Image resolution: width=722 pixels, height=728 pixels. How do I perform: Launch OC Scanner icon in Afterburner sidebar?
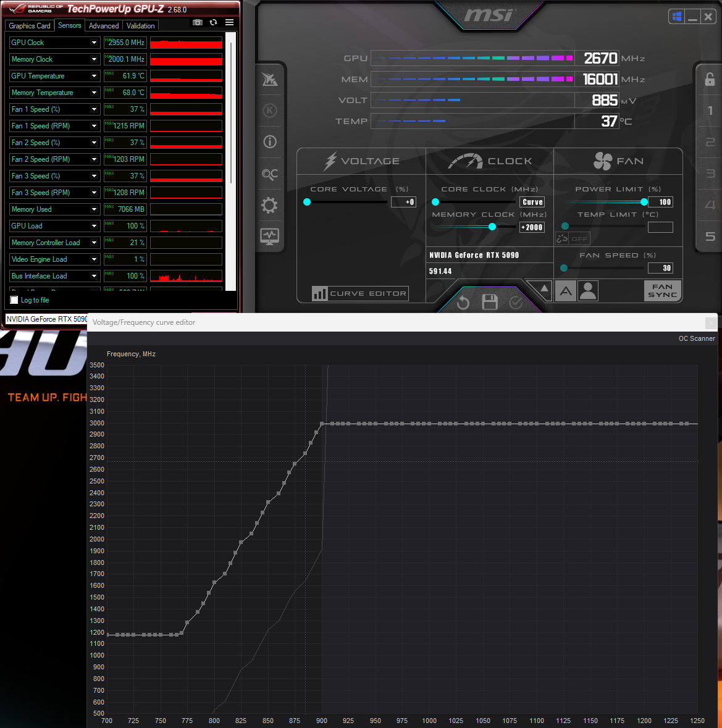pos(270,174)
